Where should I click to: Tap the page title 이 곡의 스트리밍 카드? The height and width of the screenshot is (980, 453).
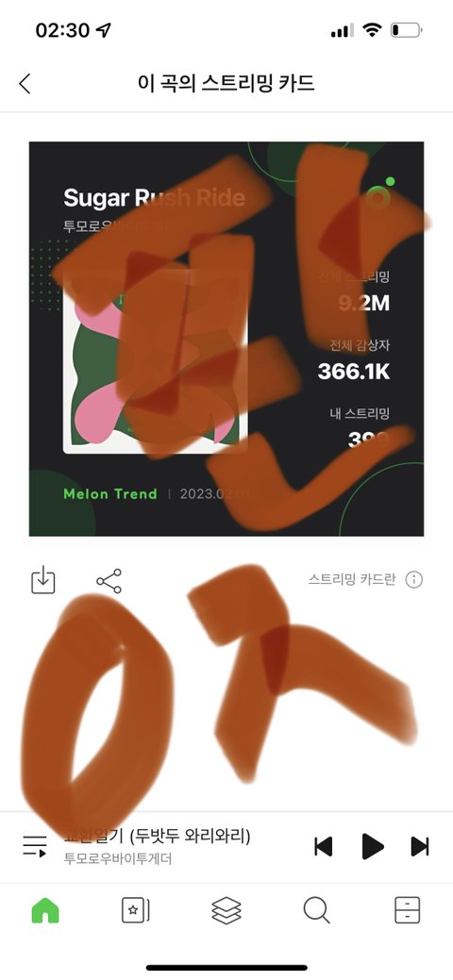tap(226, 83)
